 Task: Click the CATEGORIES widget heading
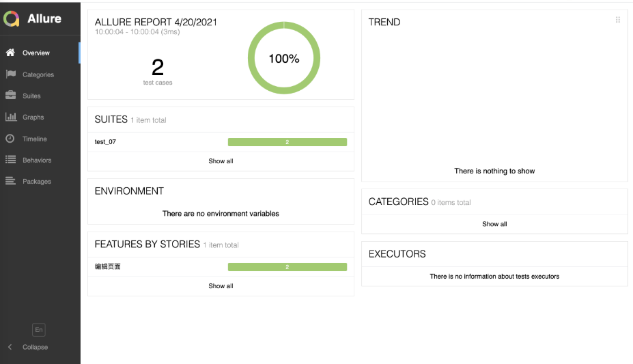[x=399, y=201]
